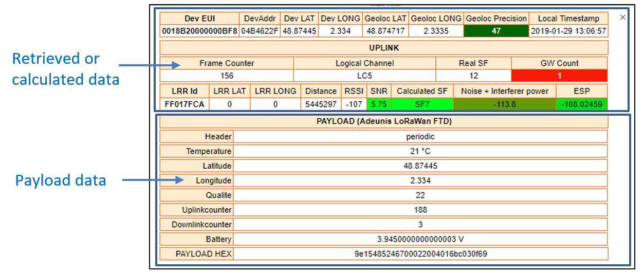The image size is (644, 273).
Task: Select the Noise + Interferer power value
Action: point(504,104)
